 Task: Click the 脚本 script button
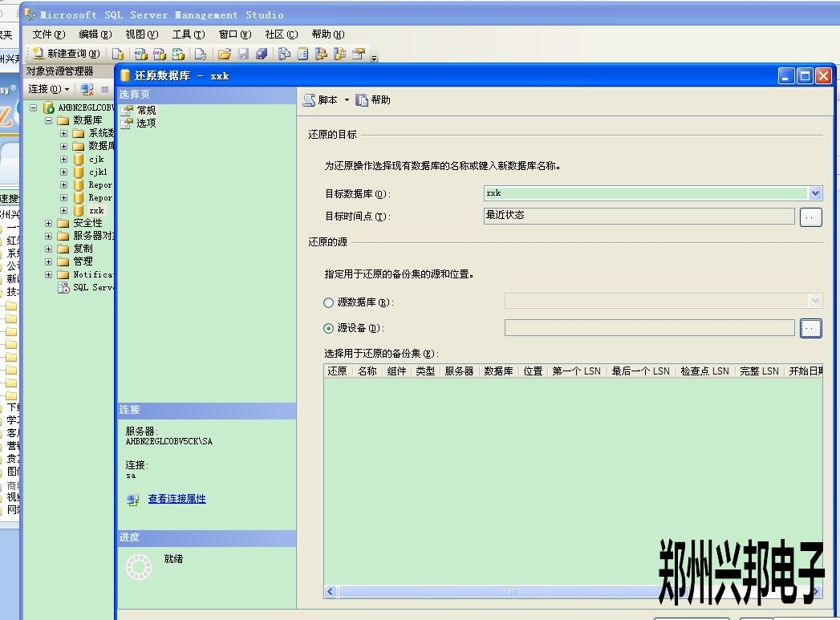[x=320, y=100]
